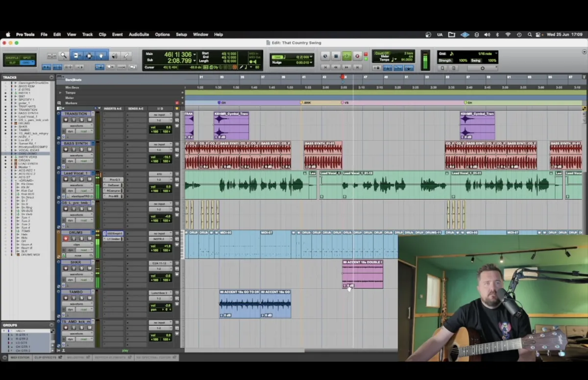
Task: Select the Zoomer tool
Action: tap(63, 55)
